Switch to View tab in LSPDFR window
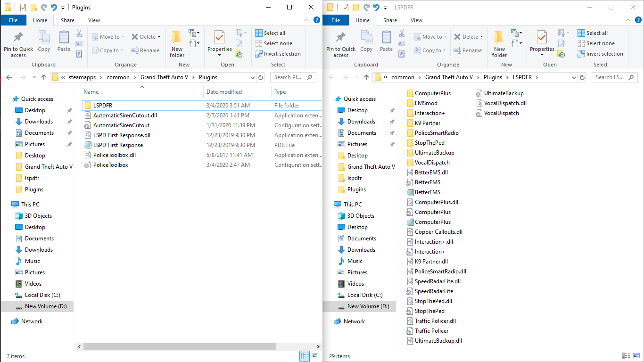 pyautogui.click(x=416, y=20)
